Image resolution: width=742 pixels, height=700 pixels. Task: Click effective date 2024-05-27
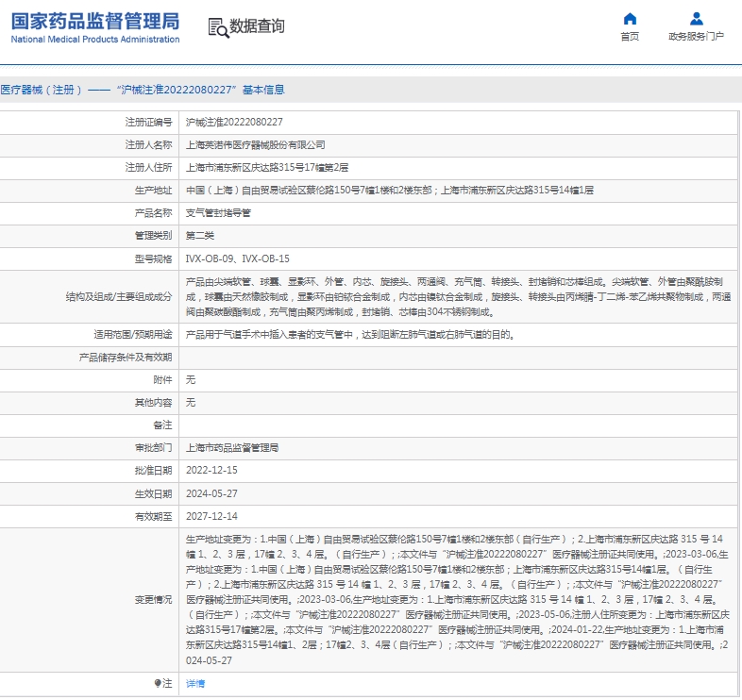[211, 493]
